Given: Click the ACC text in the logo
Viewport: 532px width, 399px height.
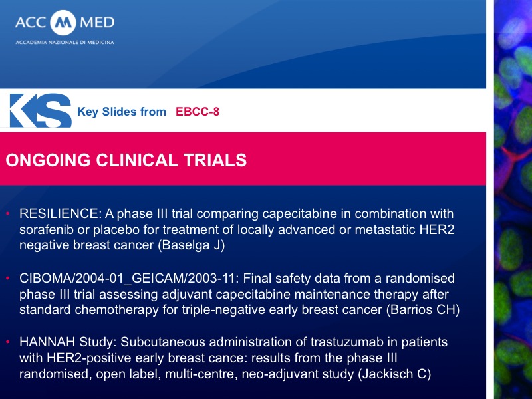Looking at the screenshot, I should point(31,23).
